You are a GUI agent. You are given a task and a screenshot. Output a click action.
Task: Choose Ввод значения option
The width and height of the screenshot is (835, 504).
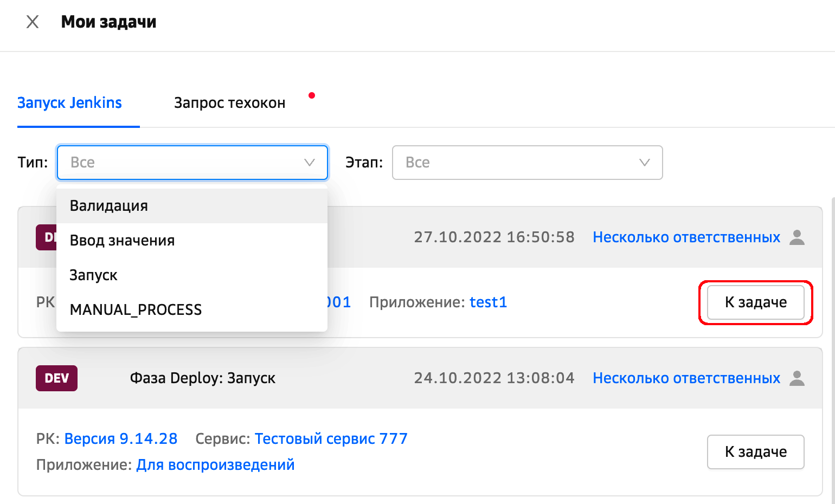tap(122, 241)
